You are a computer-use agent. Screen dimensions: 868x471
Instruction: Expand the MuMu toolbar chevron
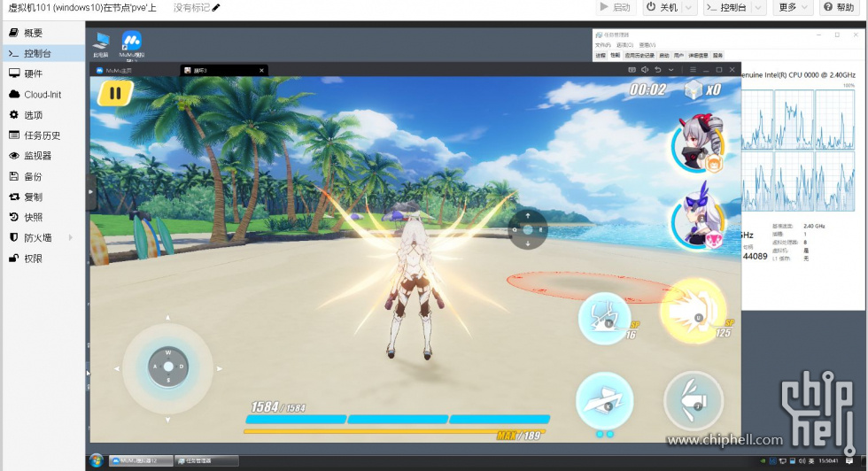pos(671,70)
